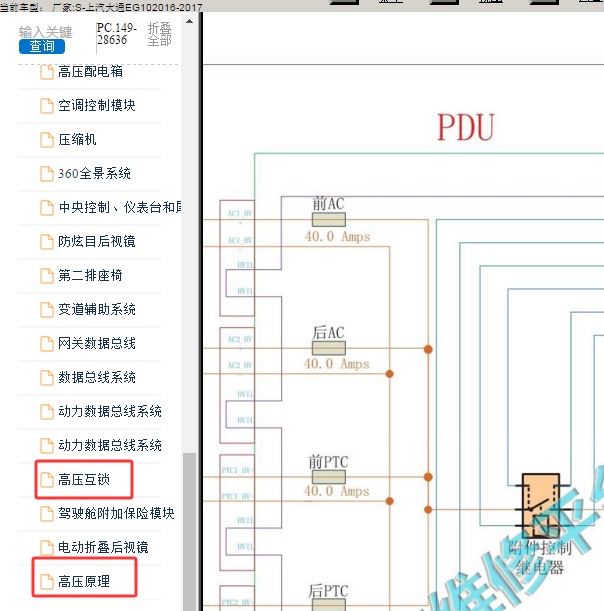Image resolution: width=604 pixels, height=611 pixels.
Task: Click the document icon beside 网关数据总线
Action: (47, 344)
